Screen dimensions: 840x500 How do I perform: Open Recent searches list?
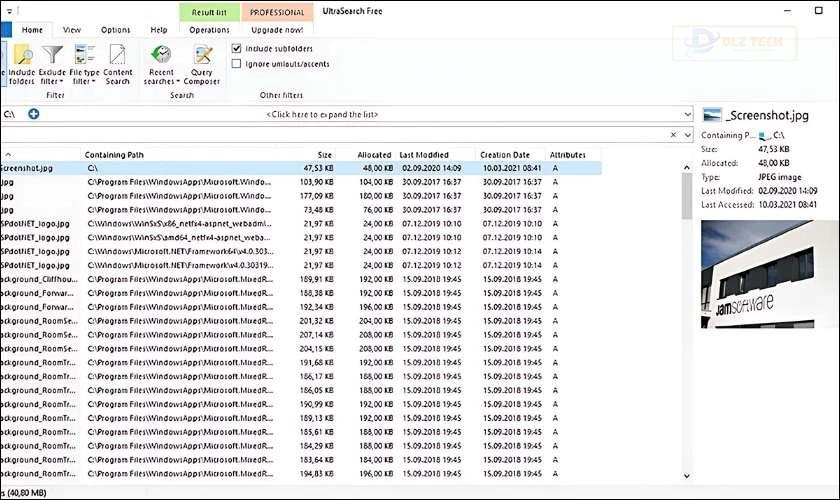pos(160,65)
